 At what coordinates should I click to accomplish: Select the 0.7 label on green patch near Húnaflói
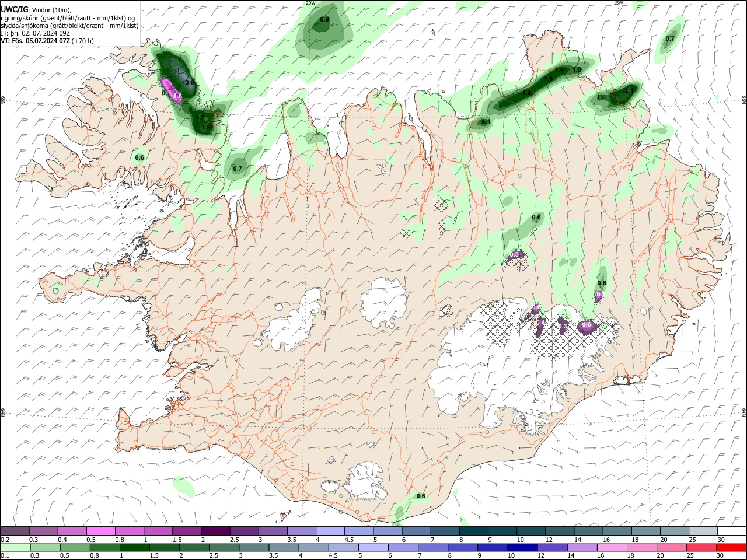pos(238,169)
